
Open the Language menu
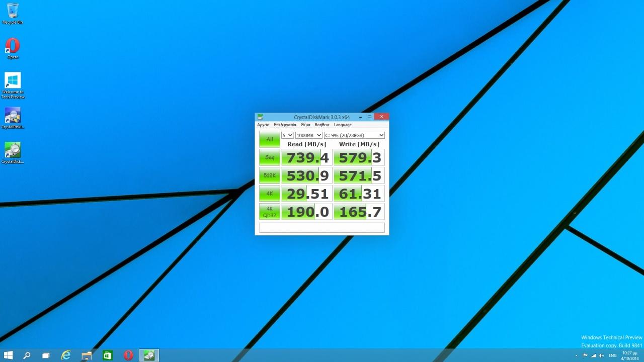343,125
